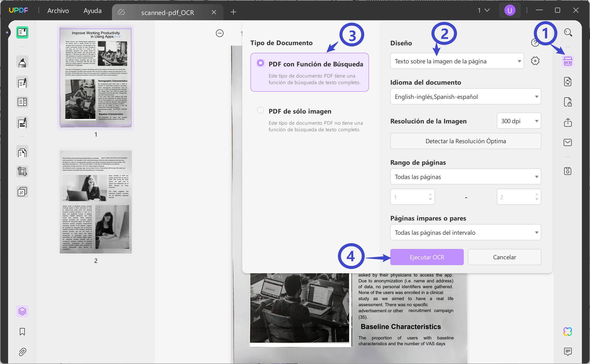The image size is (590, 364).
Task: Open the share via email icon
Action: point(568,142)
